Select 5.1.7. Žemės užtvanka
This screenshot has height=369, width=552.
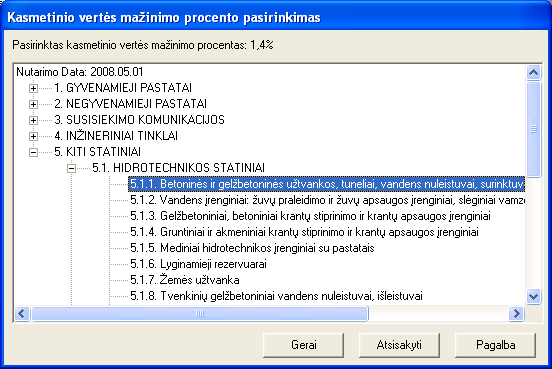click(x=185, y=280)
